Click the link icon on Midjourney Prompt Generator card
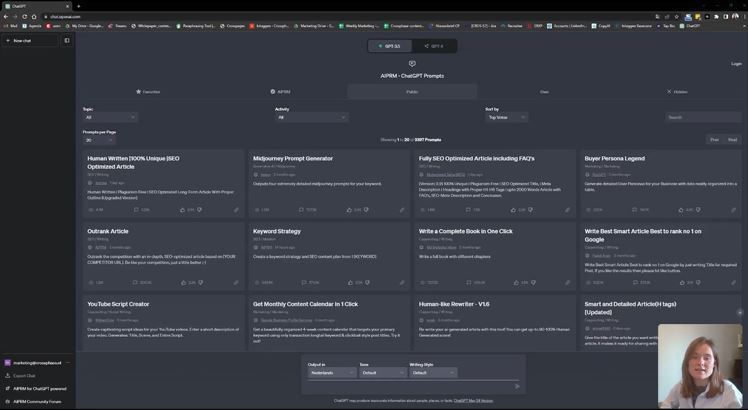748x410 pixels. tap(402, 210)
